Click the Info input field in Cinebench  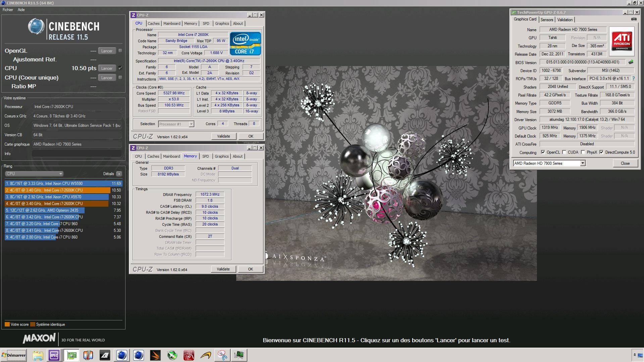[x=77, y=154]
